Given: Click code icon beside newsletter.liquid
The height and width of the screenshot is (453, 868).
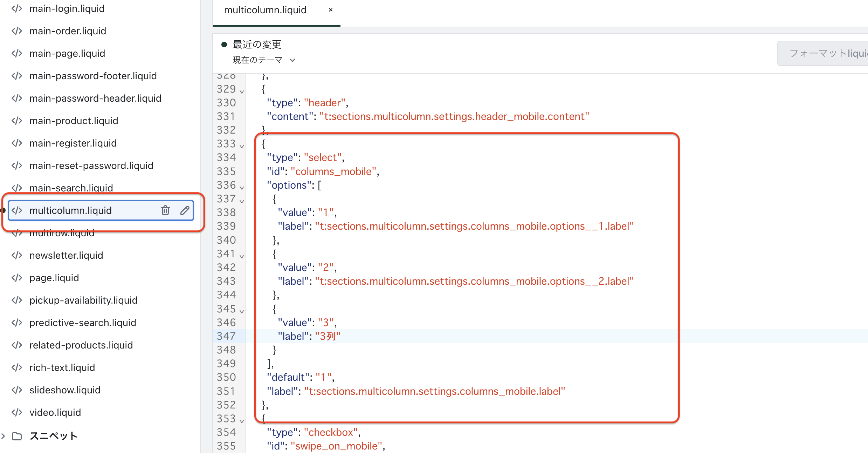Looking at the screenshot, I should [x=17, y=255].
